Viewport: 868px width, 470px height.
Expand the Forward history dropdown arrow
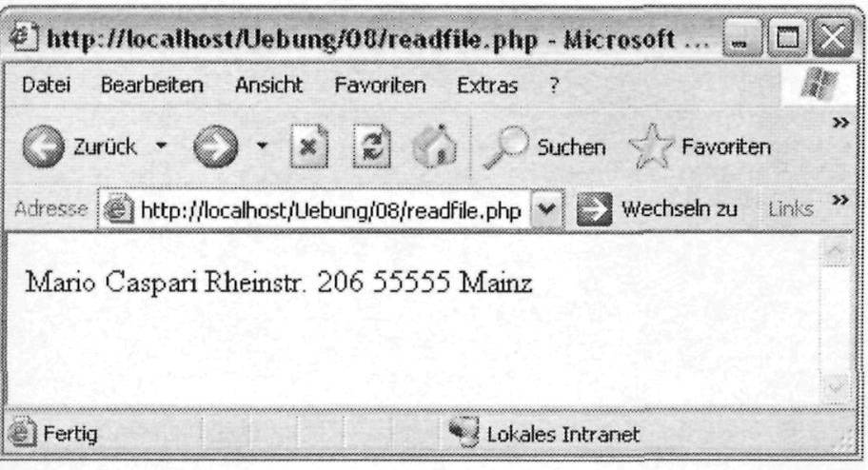[x=262, y=147]
